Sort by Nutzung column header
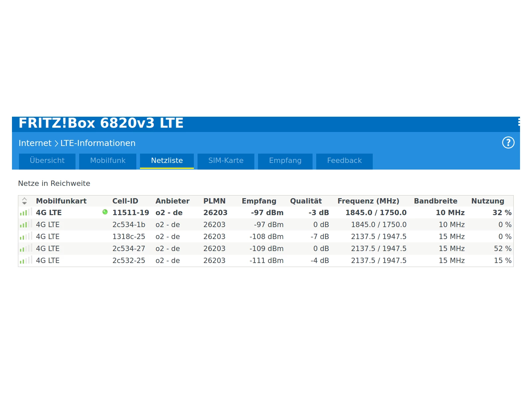 (488, 201)
